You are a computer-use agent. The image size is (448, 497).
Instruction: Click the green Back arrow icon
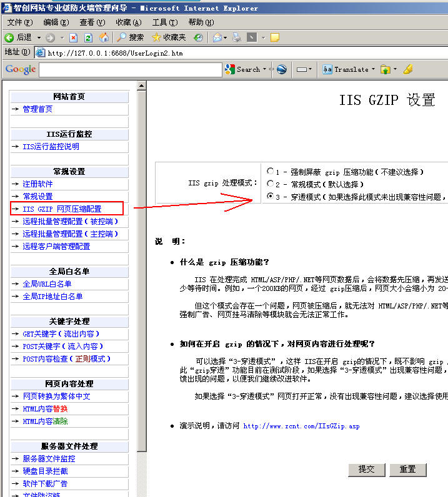(9, 37)
